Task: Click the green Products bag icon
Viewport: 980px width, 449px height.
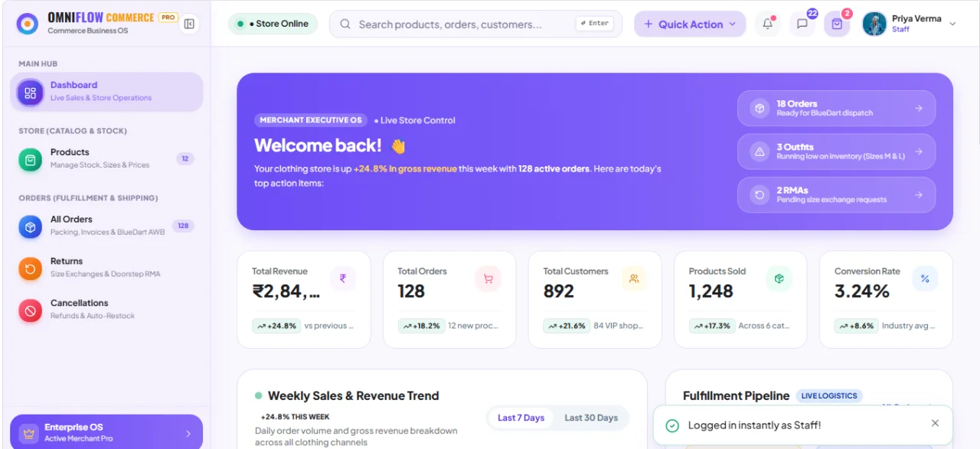Action: tap(31, 160)
